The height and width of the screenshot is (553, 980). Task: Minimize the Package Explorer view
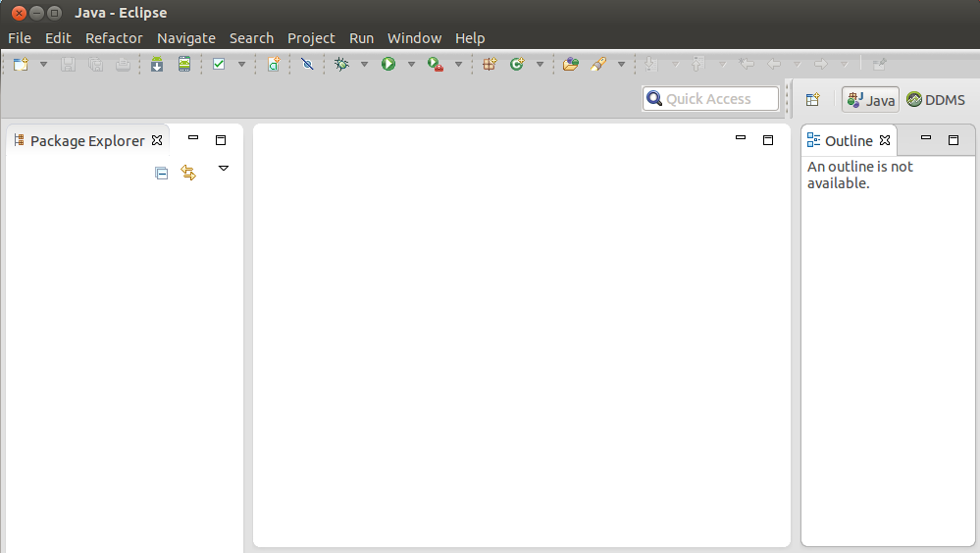click(x=193, y=137)
